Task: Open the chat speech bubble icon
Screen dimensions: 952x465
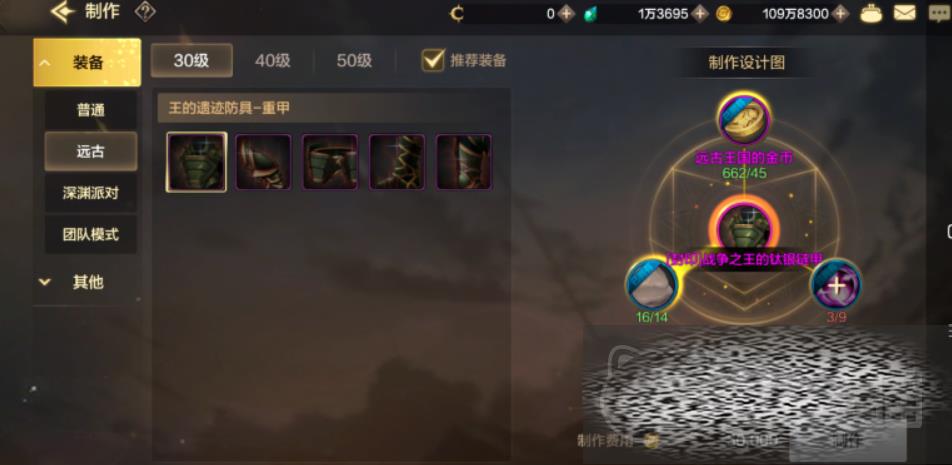Action: pyautogui.click(x=939, y=13)
